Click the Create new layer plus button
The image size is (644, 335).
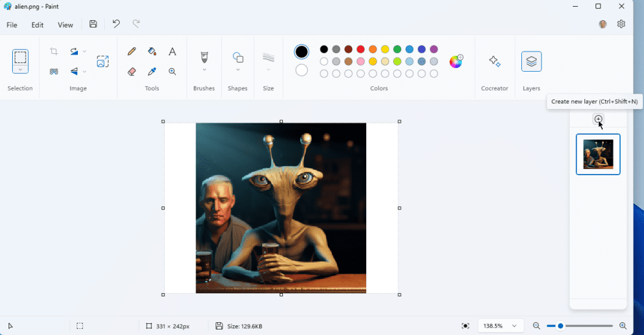pos(598,119)
